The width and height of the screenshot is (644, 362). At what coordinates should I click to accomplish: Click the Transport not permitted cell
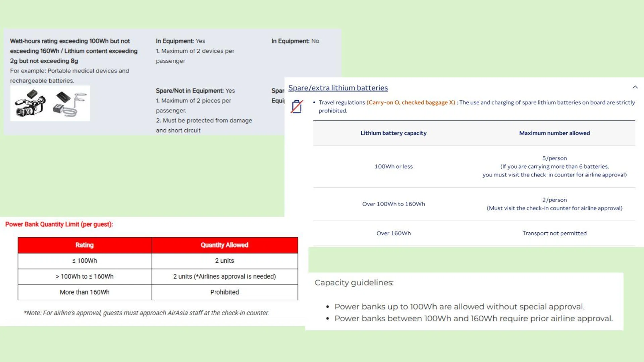(554, 233)
